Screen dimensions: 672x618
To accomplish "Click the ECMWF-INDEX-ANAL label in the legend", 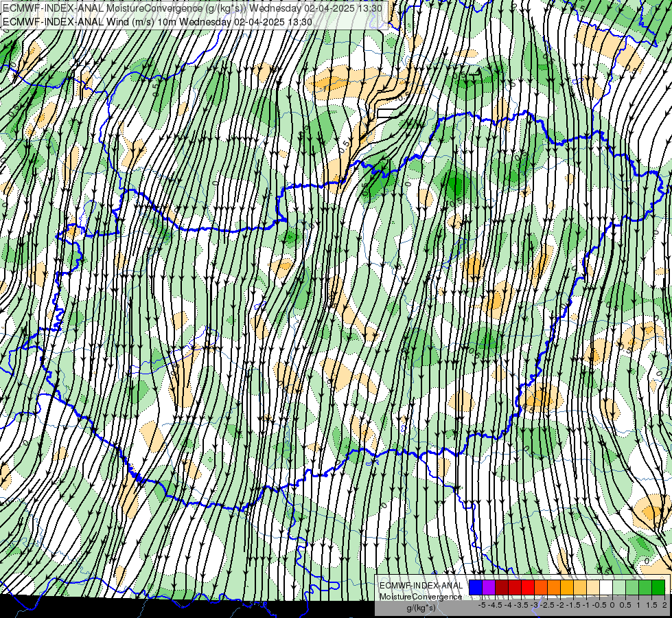I will [421, 586].
